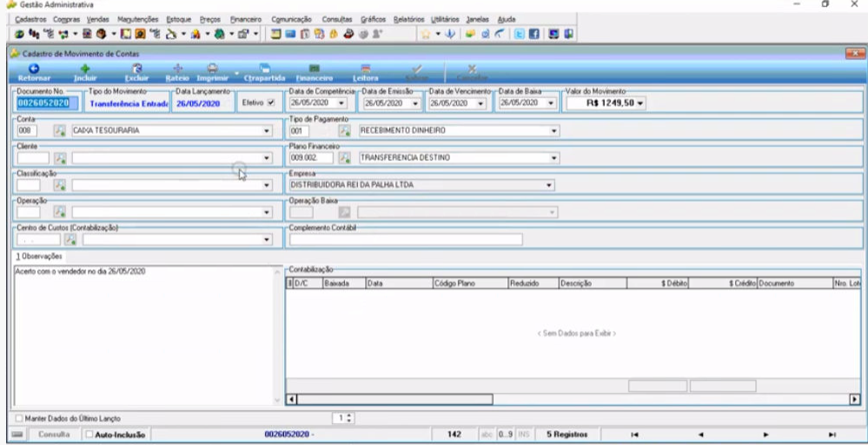Open Ctrapartida from the toolbar
This screenshot has height=445, width=868.
265,72
